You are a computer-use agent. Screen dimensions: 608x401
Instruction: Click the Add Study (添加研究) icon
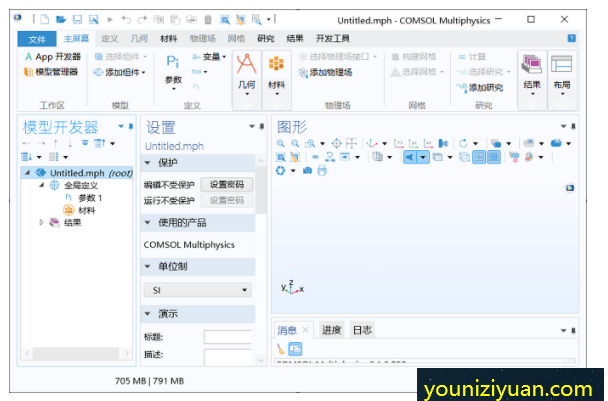[x=480, y=88]
